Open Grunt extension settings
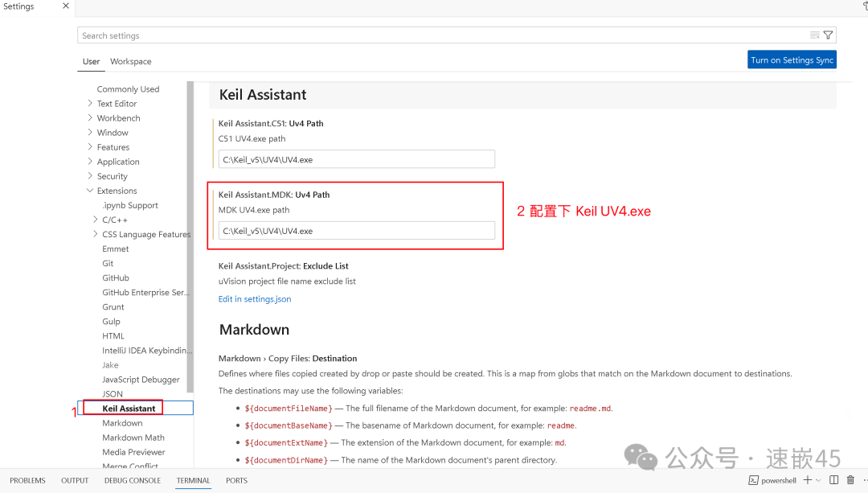Image resolution: width=868 pixels, height=493 pixels. [113, 307]
